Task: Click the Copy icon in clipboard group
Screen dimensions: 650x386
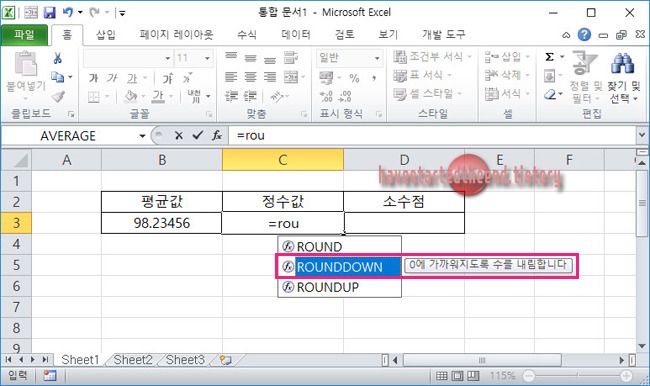Action: (57, 77)
